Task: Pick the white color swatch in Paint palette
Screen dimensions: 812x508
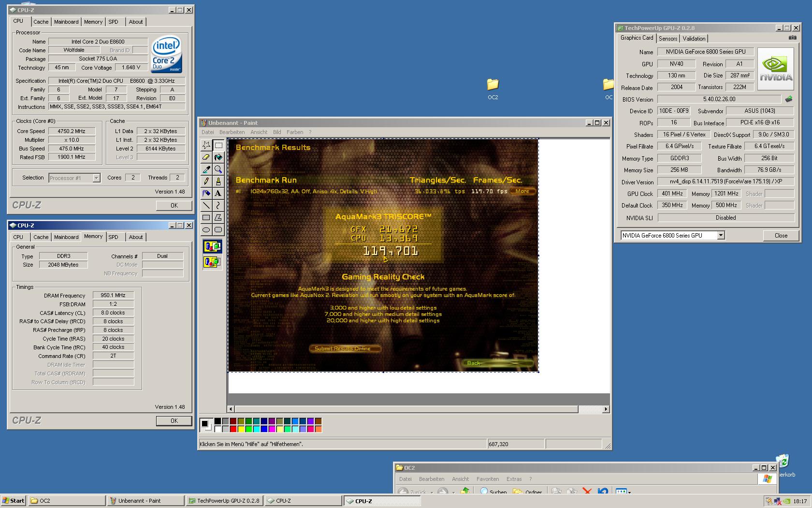Action: pyautogui.click(x=218, y=429)
